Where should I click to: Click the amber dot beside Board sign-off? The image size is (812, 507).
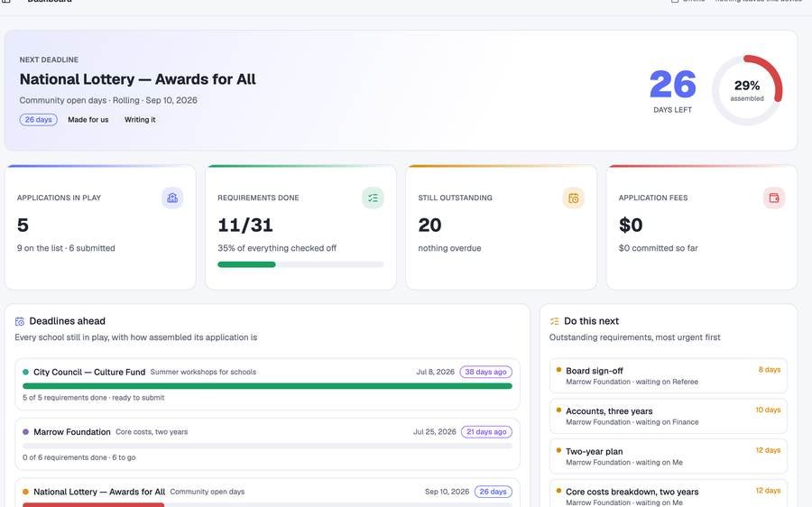pyautogui.click(x=558, y=370)
